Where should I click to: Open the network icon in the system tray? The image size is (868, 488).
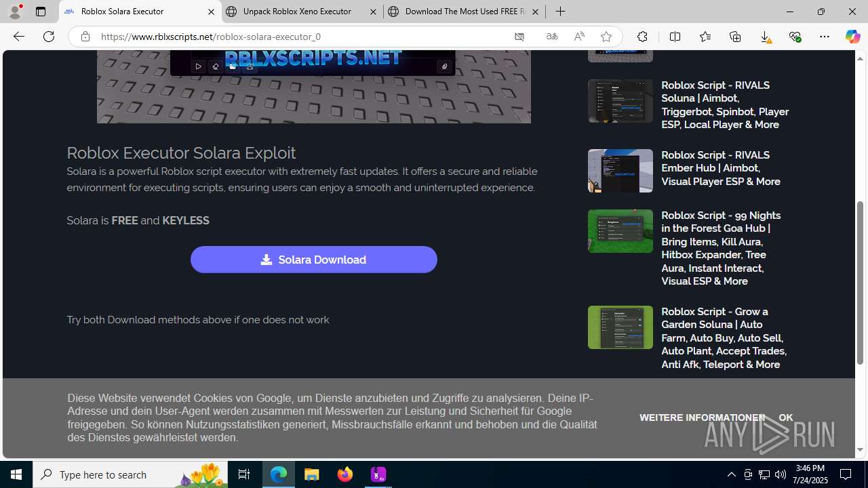[764, 474]
